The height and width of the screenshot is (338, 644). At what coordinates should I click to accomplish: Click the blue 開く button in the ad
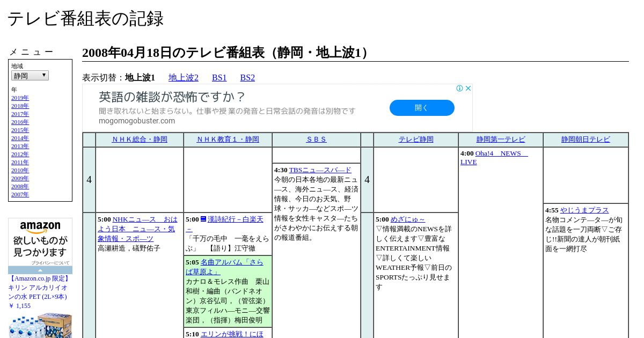(x=422, y=108)
